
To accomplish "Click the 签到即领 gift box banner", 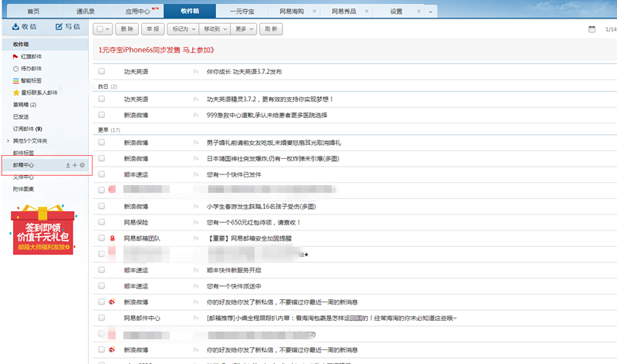I will pos(43,230).
